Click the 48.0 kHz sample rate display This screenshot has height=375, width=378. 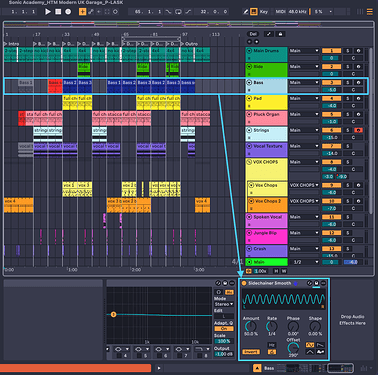298,12
